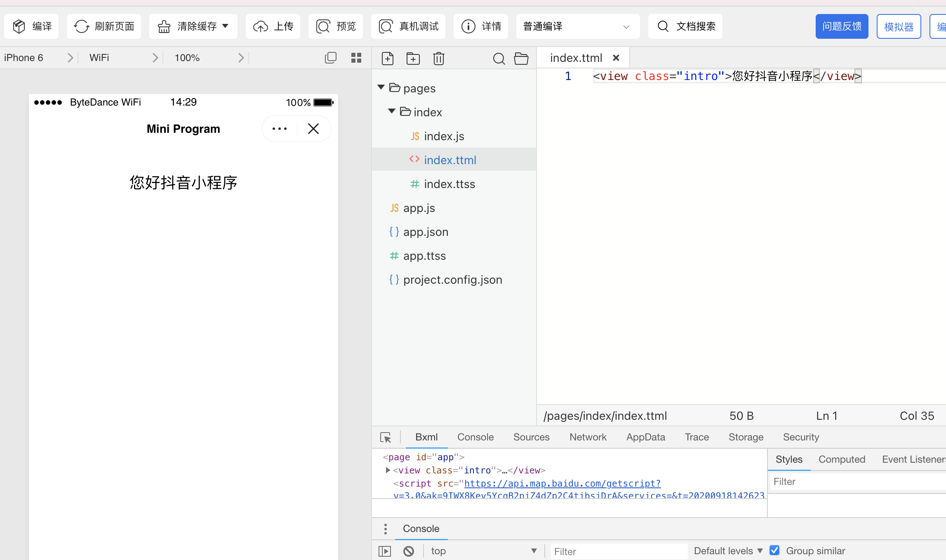Collapse the pages folder tree
The image size is (946, 560).
[381, 87]
